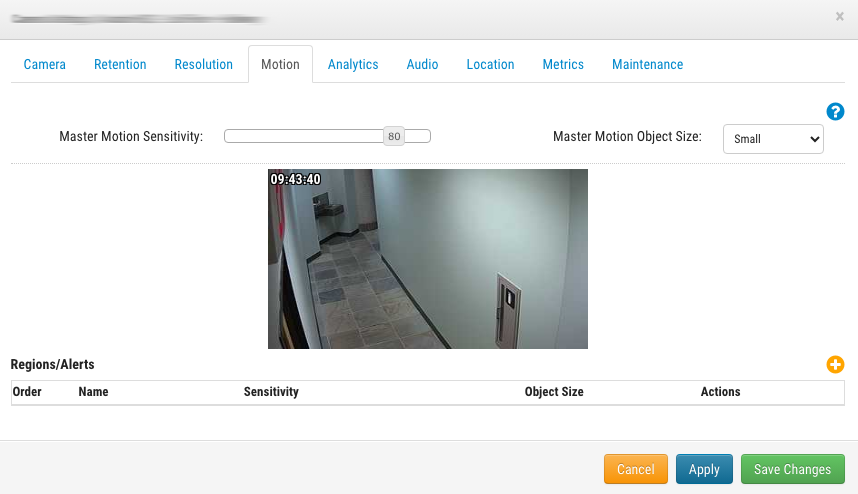Switch to the Location tab
This screenshot has width=858, height=494.
(x=490, y=64)
